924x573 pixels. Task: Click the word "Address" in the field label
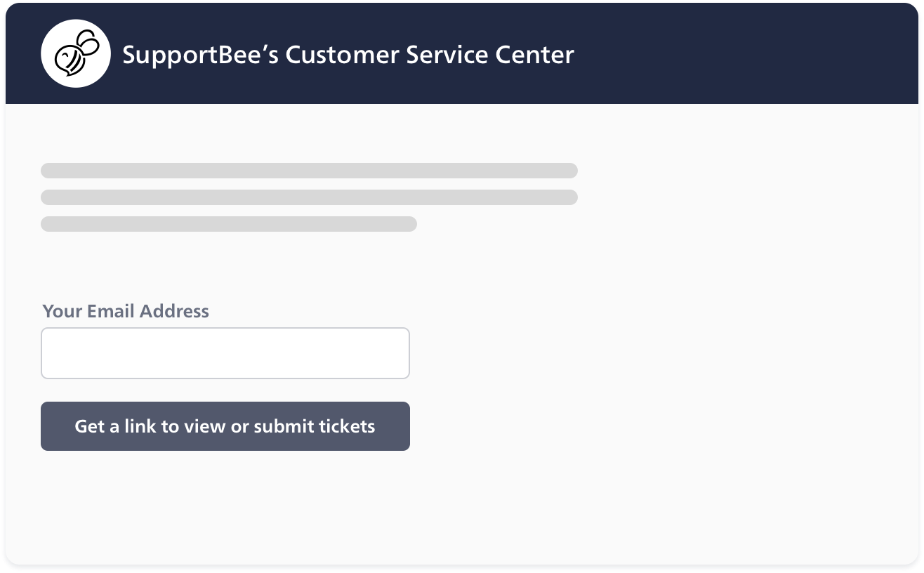coord(174,311)
